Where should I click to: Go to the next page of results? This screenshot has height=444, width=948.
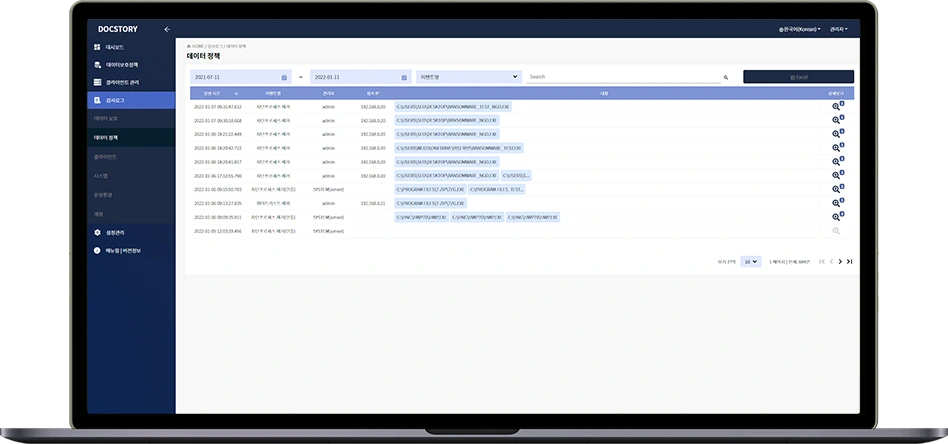click(840, 261)
